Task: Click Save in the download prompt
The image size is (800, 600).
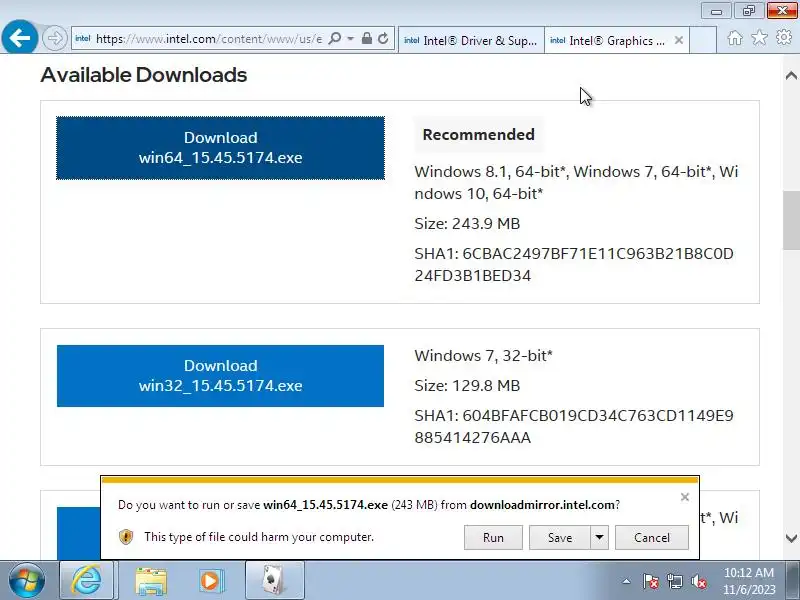Action: click(560, 538)
